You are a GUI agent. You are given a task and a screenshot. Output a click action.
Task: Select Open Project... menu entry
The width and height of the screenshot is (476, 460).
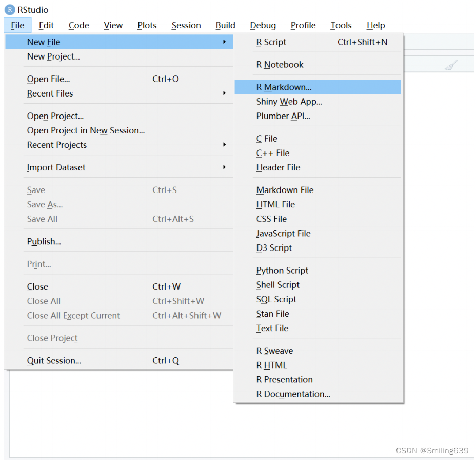[x=119, y=116]
